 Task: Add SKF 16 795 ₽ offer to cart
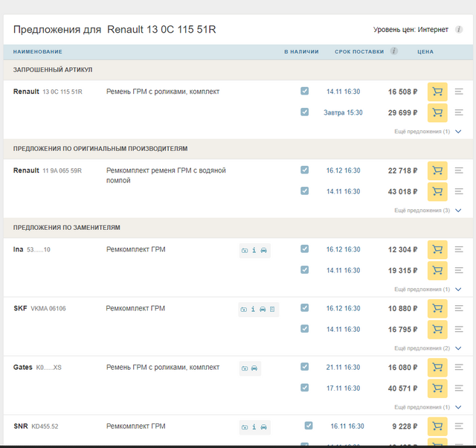(x=437, y=330)
